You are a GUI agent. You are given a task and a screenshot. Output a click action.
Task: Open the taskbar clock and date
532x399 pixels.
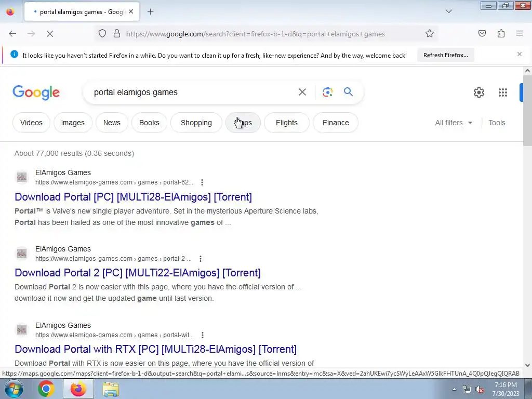click(506, 389)
